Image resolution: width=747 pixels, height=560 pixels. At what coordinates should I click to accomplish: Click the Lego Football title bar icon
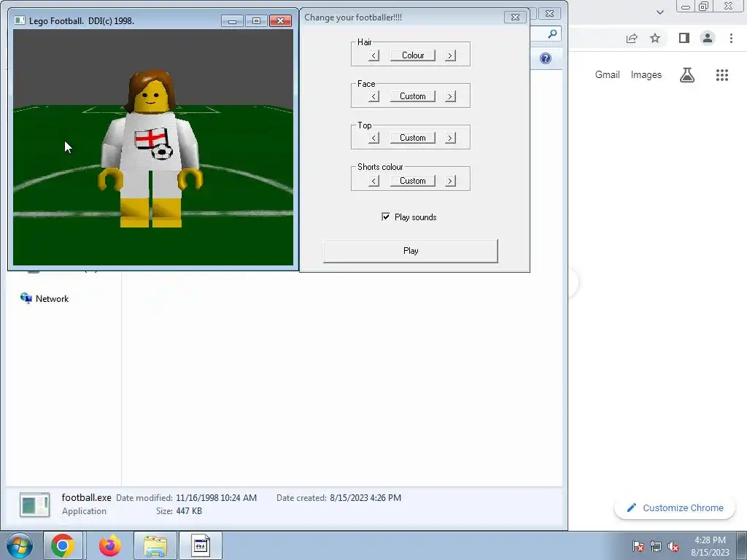click(x=20, y=20)
